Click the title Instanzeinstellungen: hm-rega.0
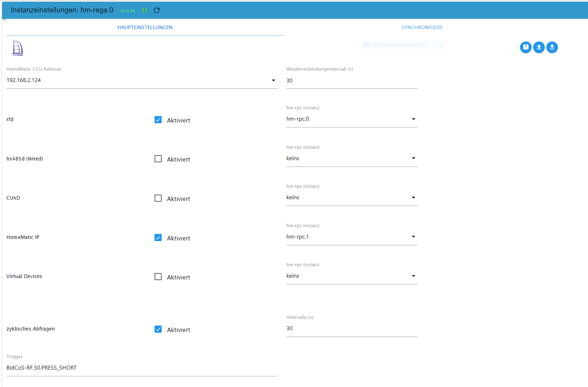Screen dimensions: 588x387 click(62, 10)
